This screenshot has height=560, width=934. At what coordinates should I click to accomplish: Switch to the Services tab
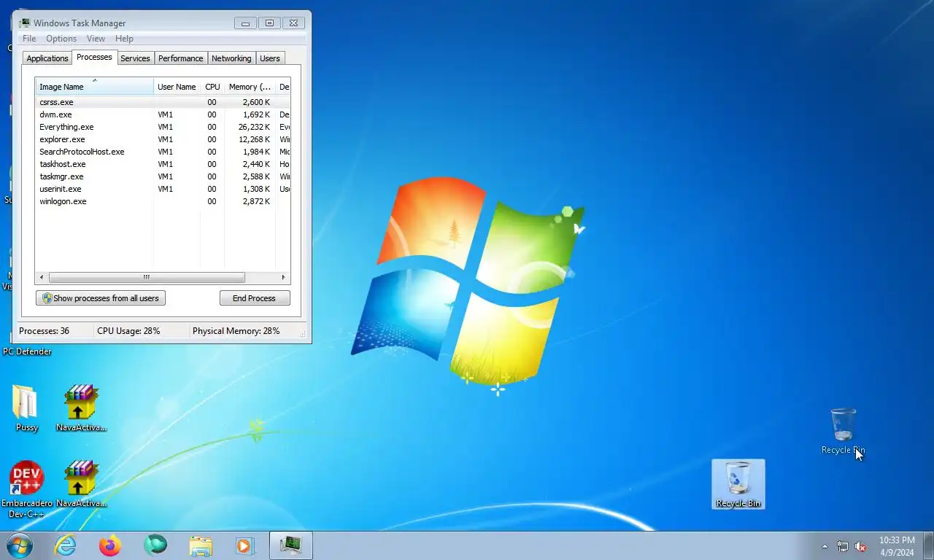pyautogui.click(x=135, y=58)
